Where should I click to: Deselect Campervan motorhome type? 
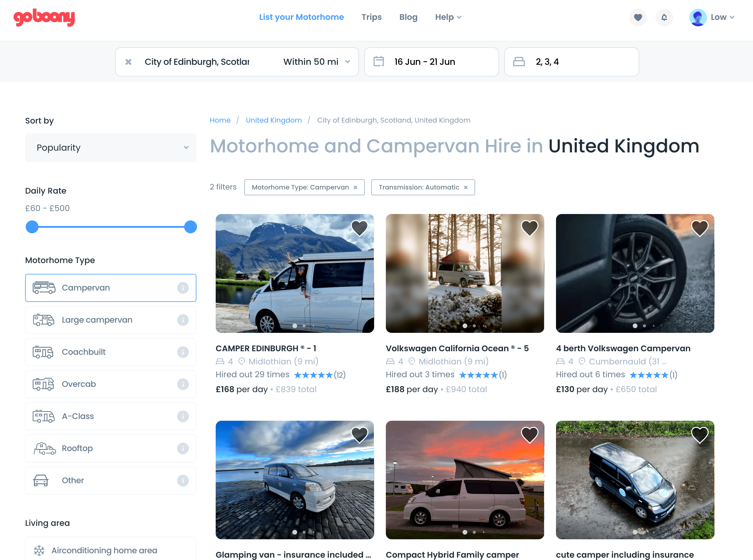[111, 288]
